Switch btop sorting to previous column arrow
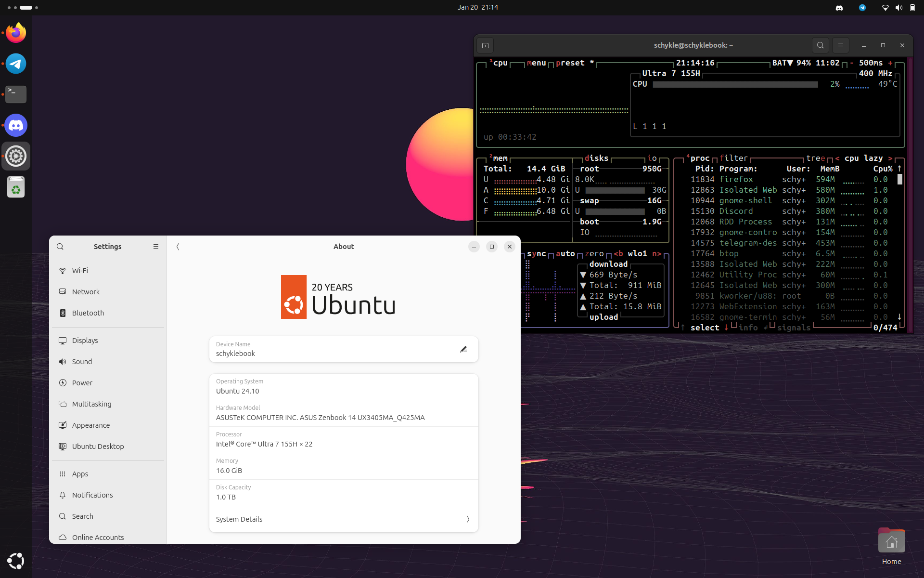924x578 pixels. click(x=837, y=158)
